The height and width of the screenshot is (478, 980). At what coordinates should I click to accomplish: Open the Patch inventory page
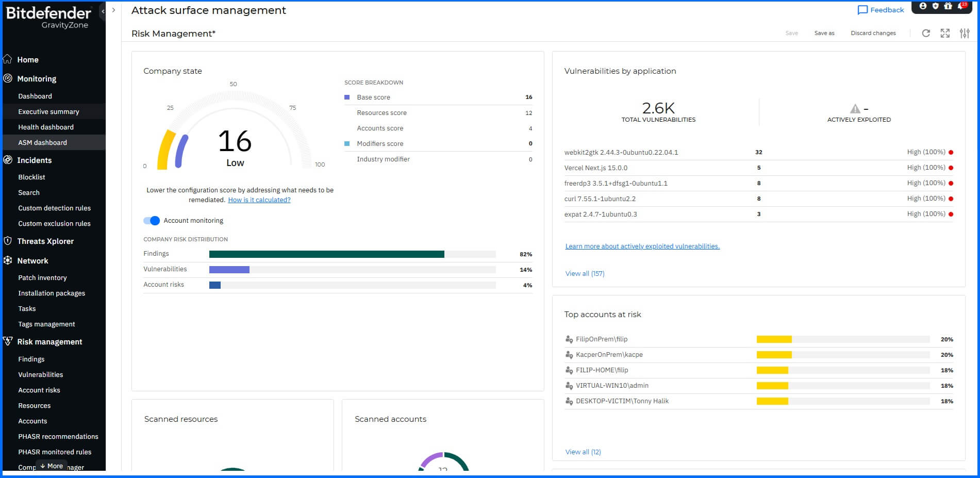42,278
